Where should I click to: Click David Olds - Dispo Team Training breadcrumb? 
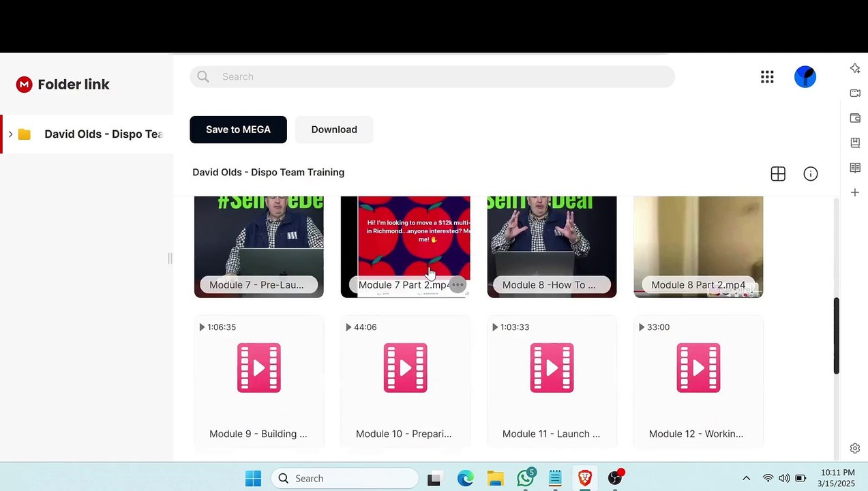pyautogui.click(x=269, y=173)
